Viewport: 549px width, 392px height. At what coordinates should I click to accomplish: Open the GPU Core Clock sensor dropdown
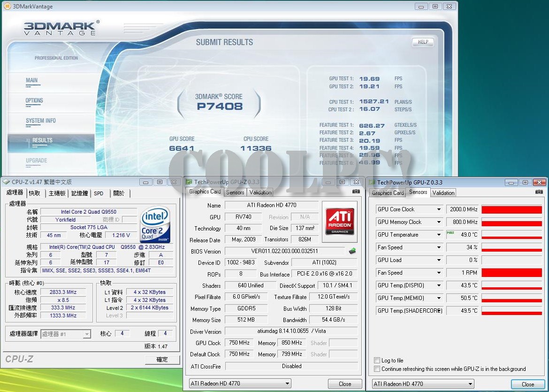tap(439, 209)
